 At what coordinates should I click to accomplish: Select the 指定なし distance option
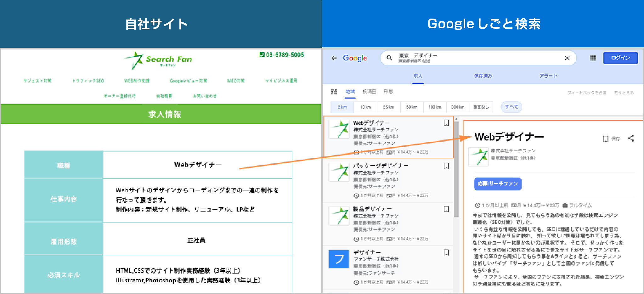(x=481, y=107)
